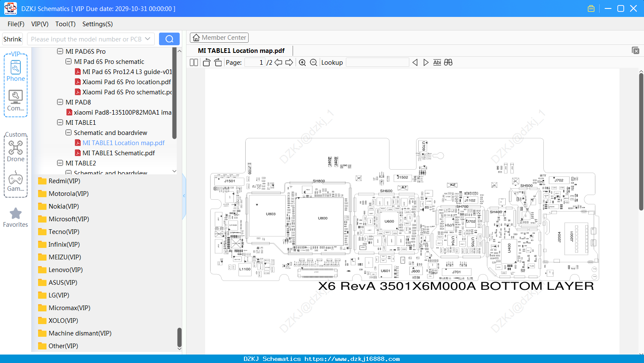Open the Micromax(VIP) folder

(x=64, y=308)
